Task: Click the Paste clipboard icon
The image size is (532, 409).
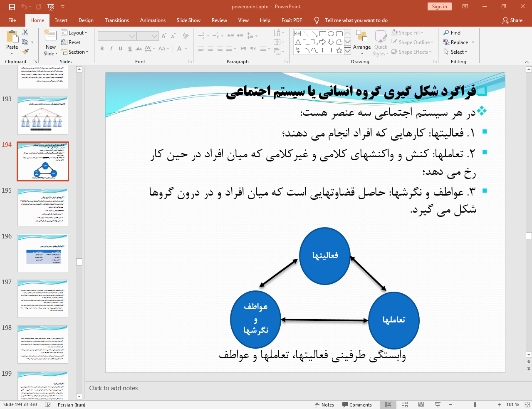Action: click(x=12, y=37)
